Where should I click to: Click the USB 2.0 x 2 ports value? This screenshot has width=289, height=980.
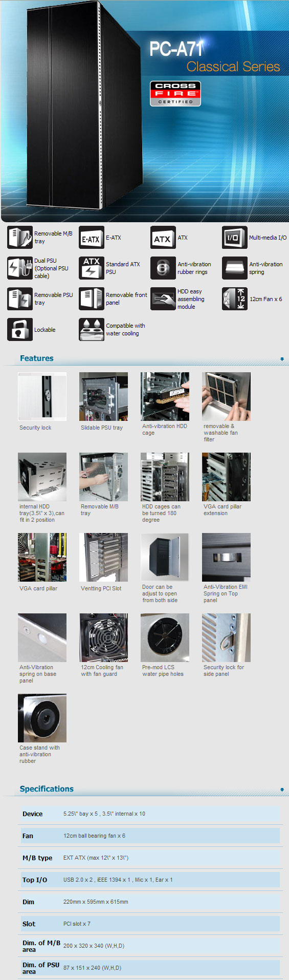[x=118, y=880]
